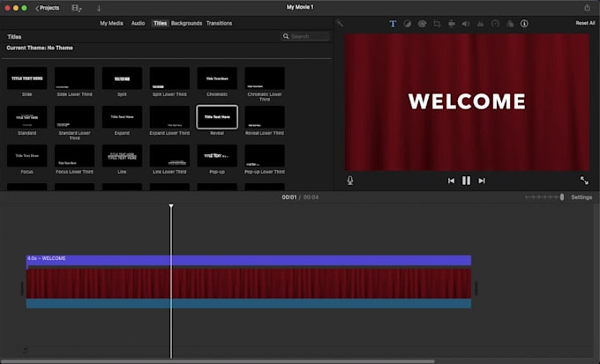Select the Reveal title thumbnail
The width and height of the screenshot is (600, 364).
tap(217, 117)
